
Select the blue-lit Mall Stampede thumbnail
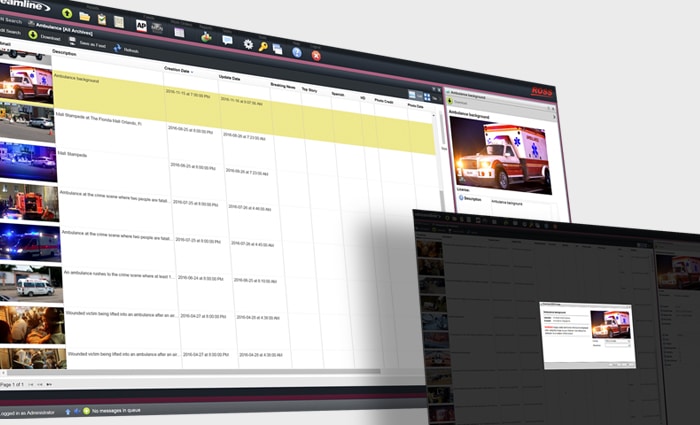tap(28, 161)
